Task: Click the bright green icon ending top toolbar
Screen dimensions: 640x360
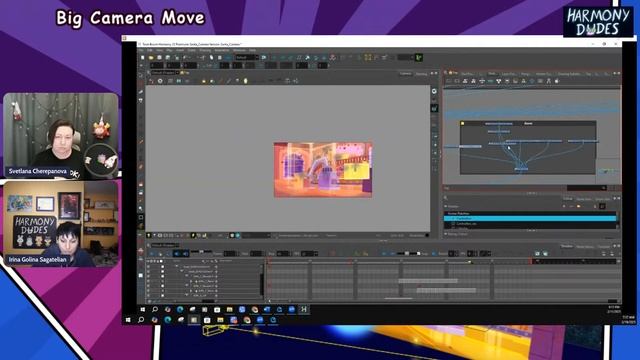Action: point(419,58)
